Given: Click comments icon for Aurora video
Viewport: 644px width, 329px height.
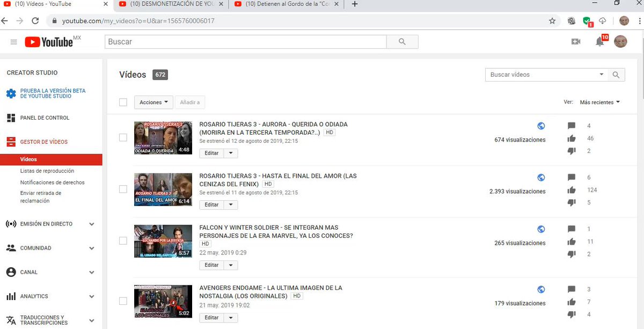Looking at the screenshot, I should [572, 126].
